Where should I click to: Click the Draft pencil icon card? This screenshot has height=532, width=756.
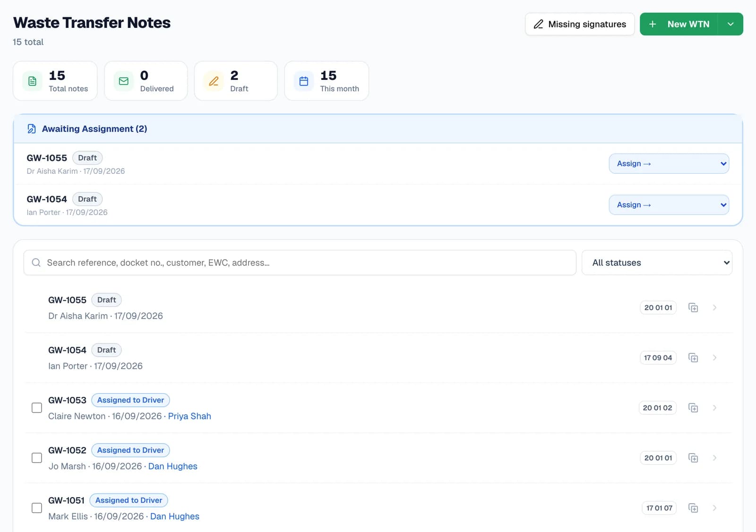tap(214, 81)
